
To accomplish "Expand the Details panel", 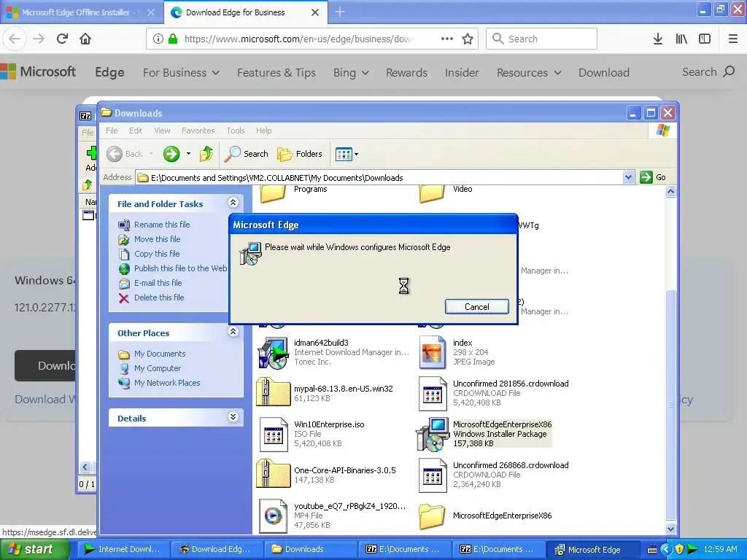I will point(233,416).
